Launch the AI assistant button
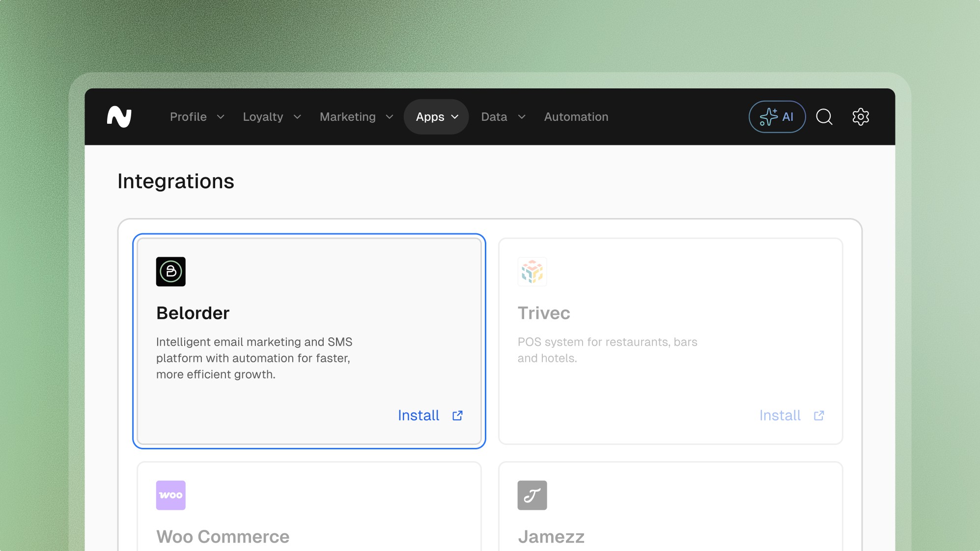The width and height of the screenshot is (980, 551). [777, 117]
